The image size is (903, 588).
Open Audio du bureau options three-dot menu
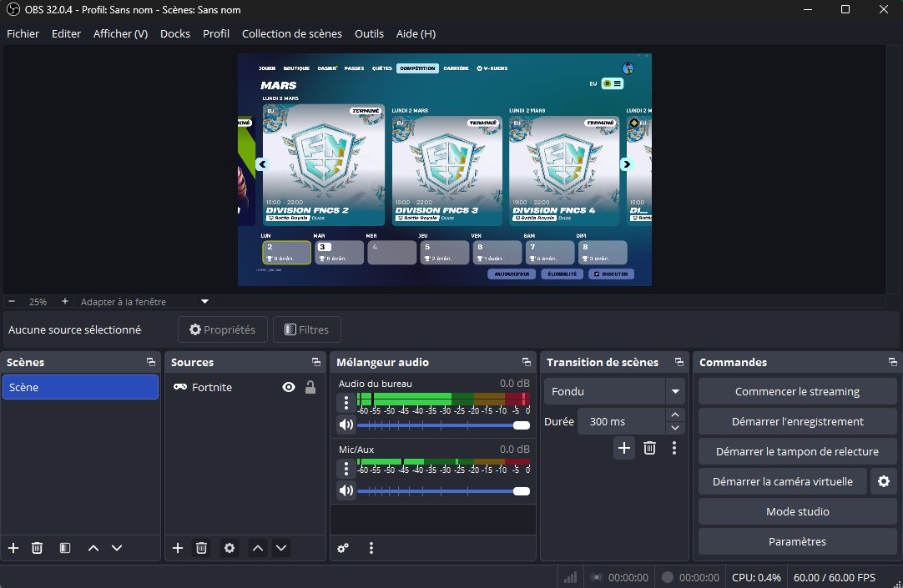[x=346, y=403]
